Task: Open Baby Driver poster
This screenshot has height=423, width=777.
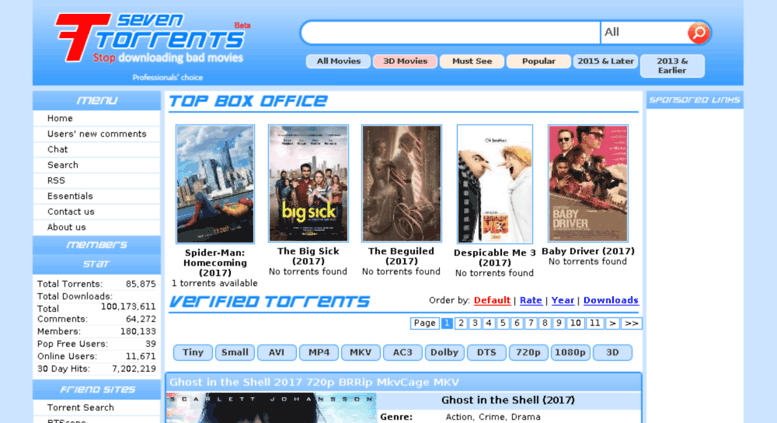Action: [x=588, y=183]
